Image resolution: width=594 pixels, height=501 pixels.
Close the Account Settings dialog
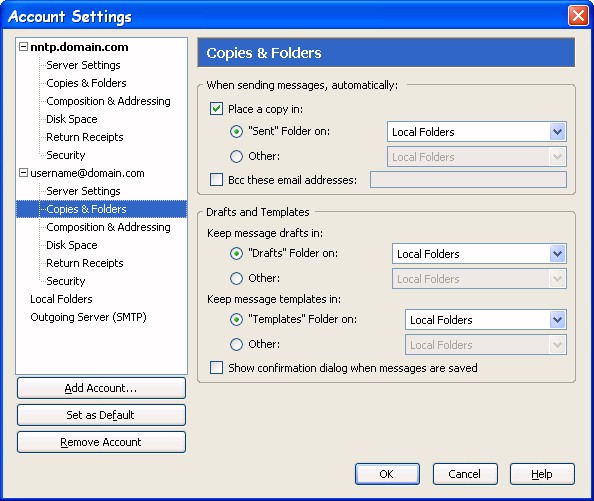click(578, 16)
